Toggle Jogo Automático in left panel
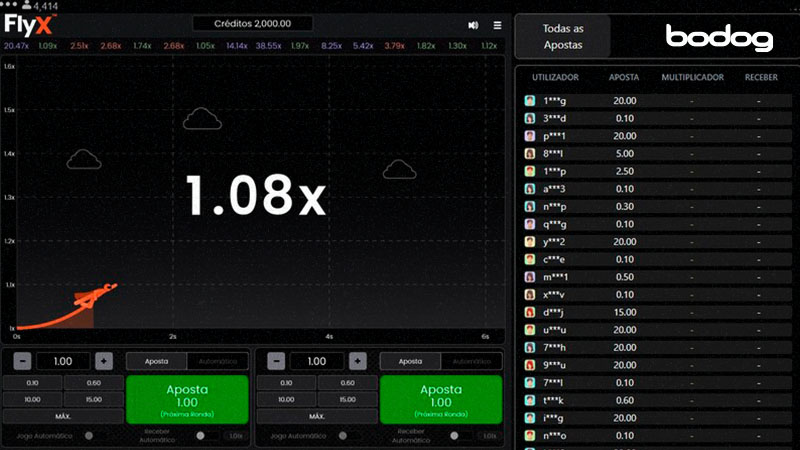The height and width of the screenshot is (450, 800). pos(90,435)
